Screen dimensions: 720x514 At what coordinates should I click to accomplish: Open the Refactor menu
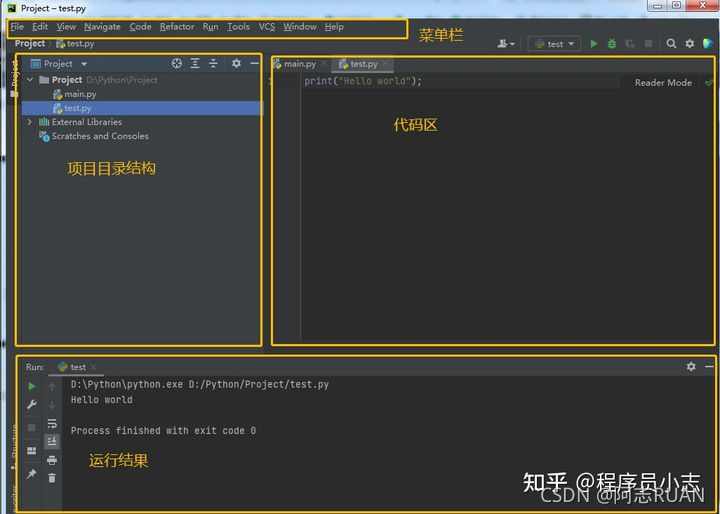pos(177,27)
